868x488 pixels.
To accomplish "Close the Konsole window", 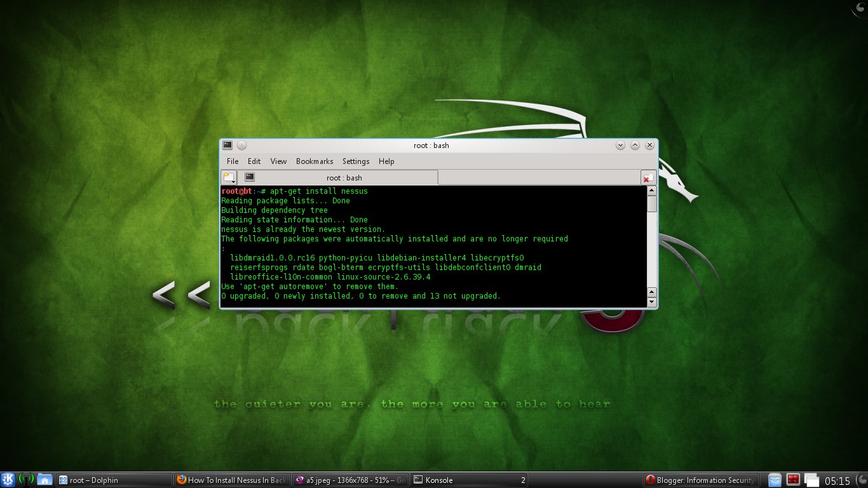I will click(x=649, y=146).
